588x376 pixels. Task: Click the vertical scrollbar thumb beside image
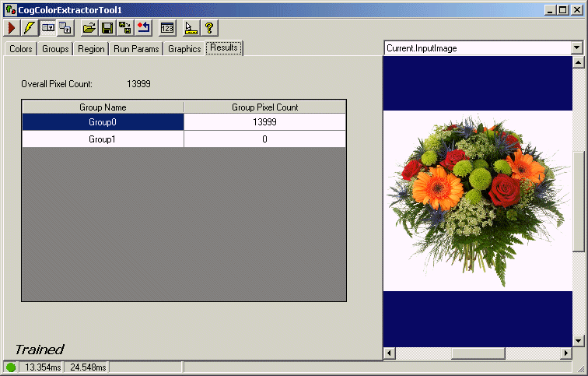pos(578,201)
